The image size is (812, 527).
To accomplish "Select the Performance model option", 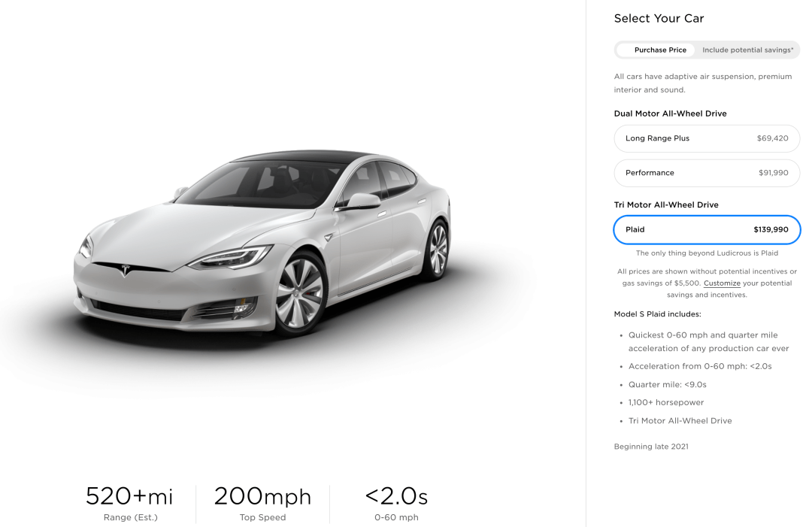I will [707, 173].
